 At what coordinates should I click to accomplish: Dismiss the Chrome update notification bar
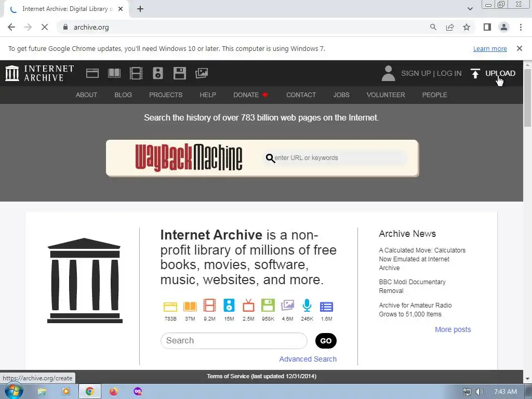520,48
